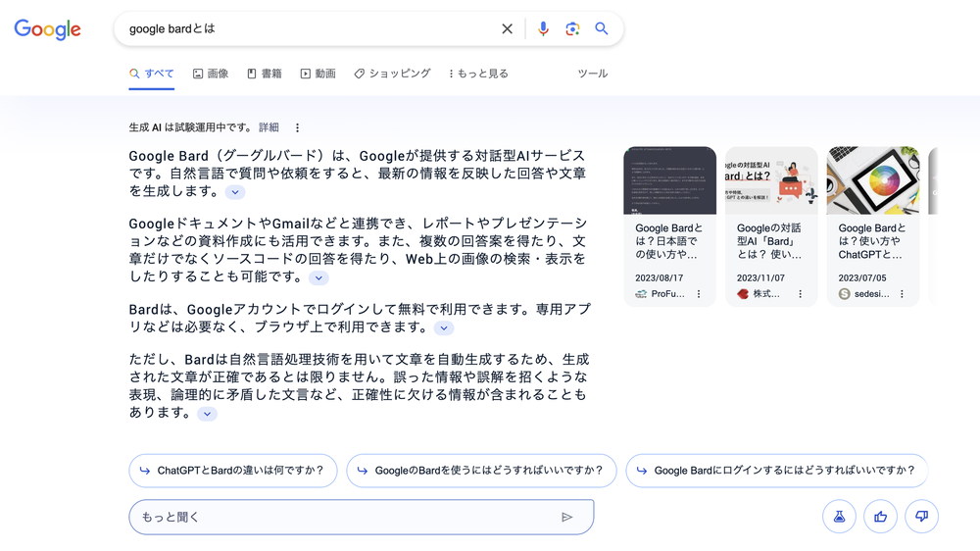Switch to the 書籍 tab
980x551 pixels.
tap(265, 74)
